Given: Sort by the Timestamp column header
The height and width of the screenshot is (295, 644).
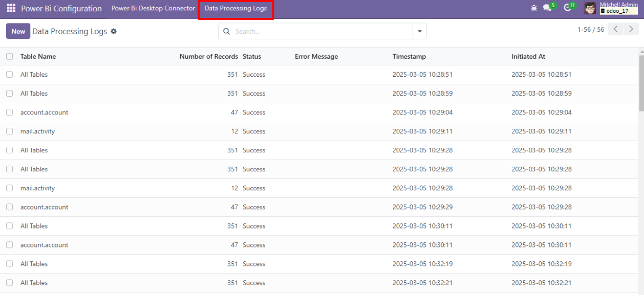Looking at the screenshot, I should pyautogui.click(x=409, y=57).
